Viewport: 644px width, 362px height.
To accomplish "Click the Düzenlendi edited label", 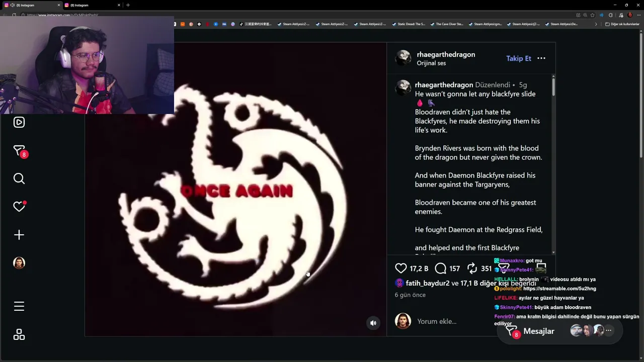I will [493, 85].
